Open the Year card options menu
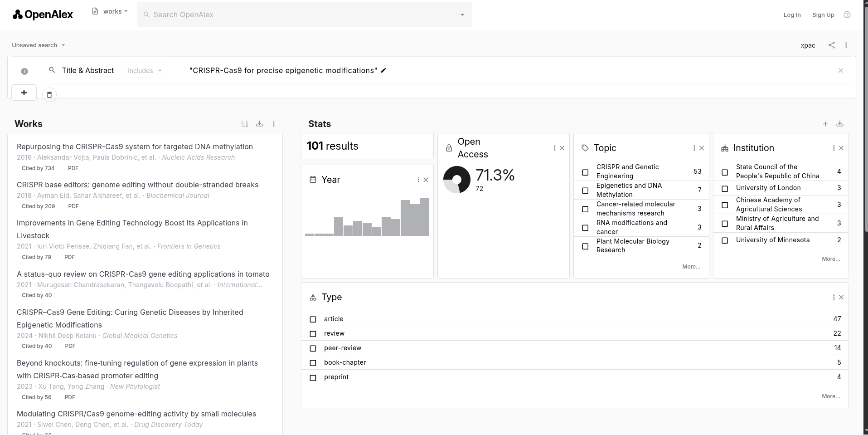 418,180
